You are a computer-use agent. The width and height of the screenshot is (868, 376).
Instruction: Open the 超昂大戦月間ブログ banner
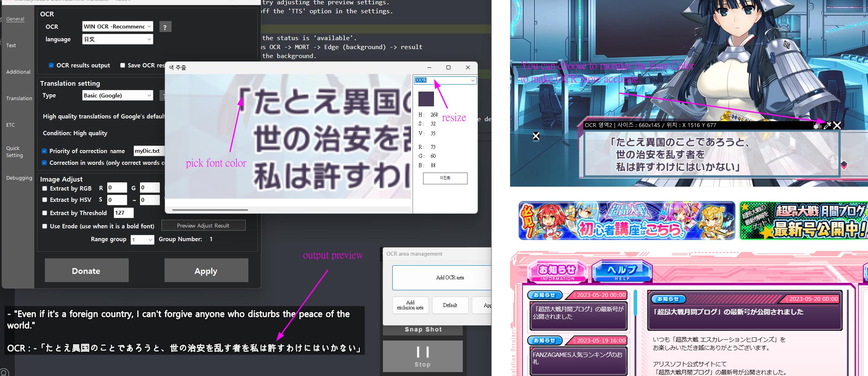tap(804, 220)
